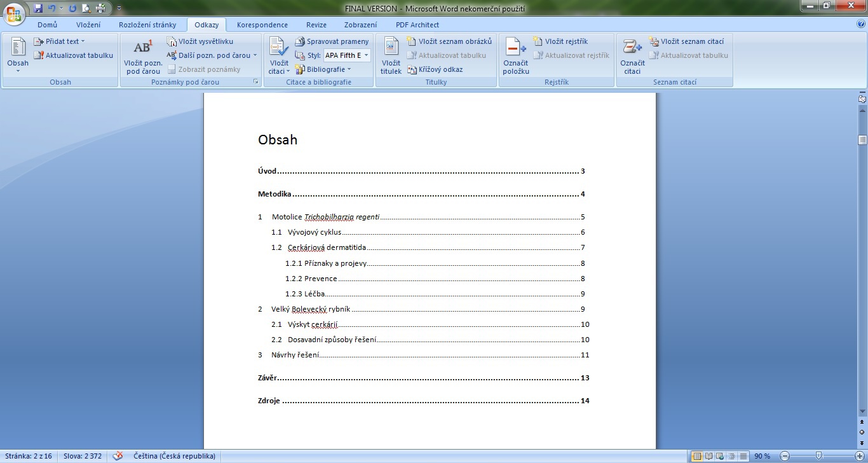Open the Rozložení stránky tab
This screenshot has width=868, height=463.
147,25
